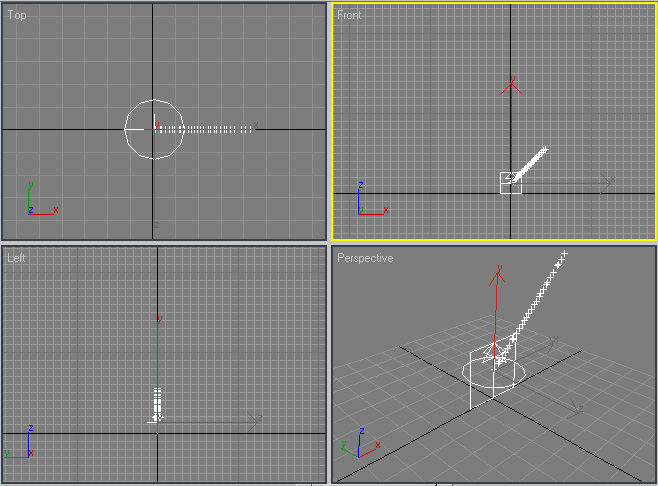Click the gray space warp arrow in Front viewport
The image size is (658, 486).
click(x=607, y=180)
